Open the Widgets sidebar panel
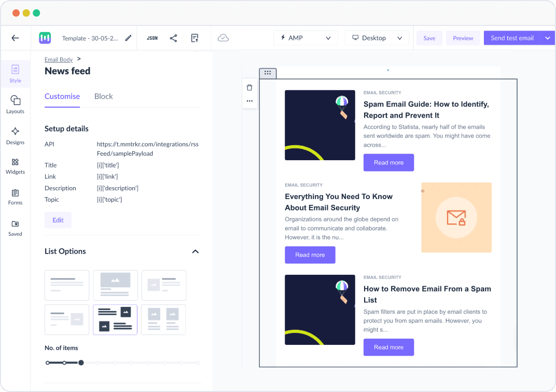Screen dimensions: 556x392 pos(15,165)
